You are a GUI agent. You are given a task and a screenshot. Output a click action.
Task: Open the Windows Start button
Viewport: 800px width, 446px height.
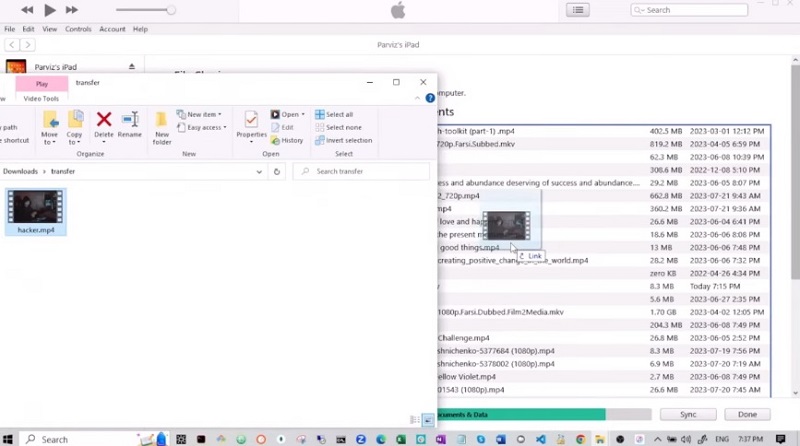8,439
